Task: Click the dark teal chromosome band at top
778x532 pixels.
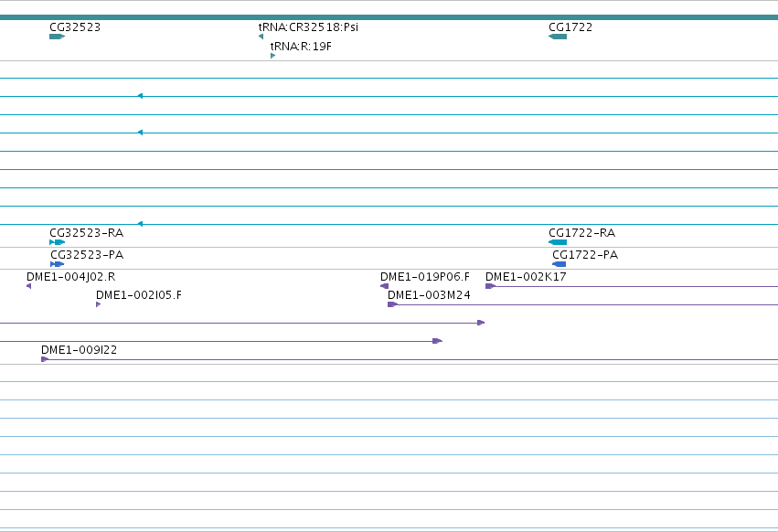Action: [389, 17]
